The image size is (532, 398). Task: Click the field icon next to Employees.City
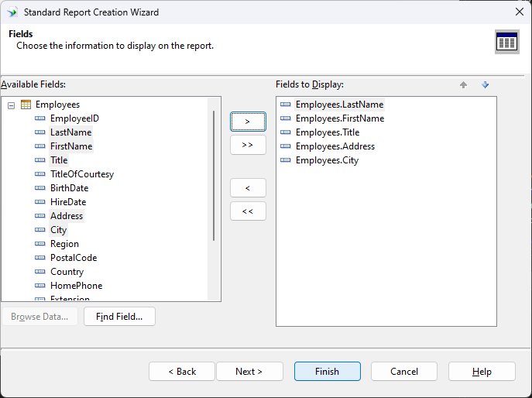pyautogui.click(x=286, y=160)
